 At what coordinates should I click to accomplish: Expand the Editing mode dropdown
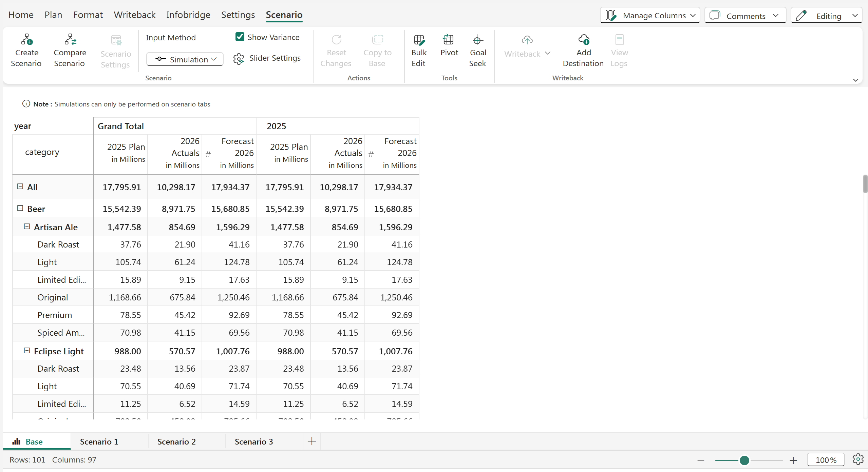[826, 16]
